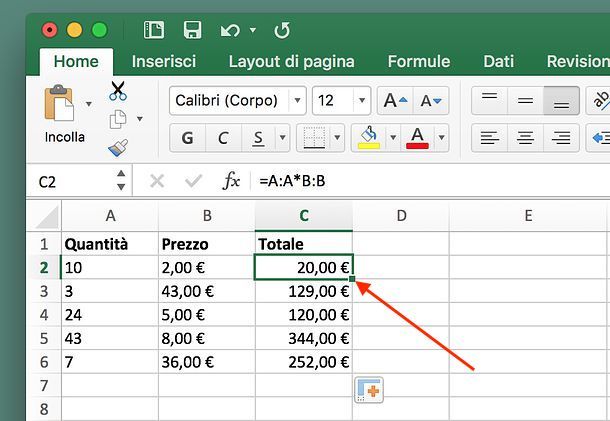Viewport: 610px width, 421px height.
Task: Apply the yellow fill color bucket
Action: (x=368, y=138)
